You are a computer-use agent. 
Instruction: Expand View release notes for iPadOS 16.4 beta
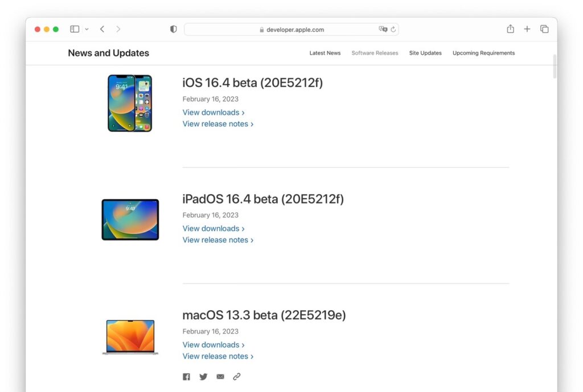(218, 240)
